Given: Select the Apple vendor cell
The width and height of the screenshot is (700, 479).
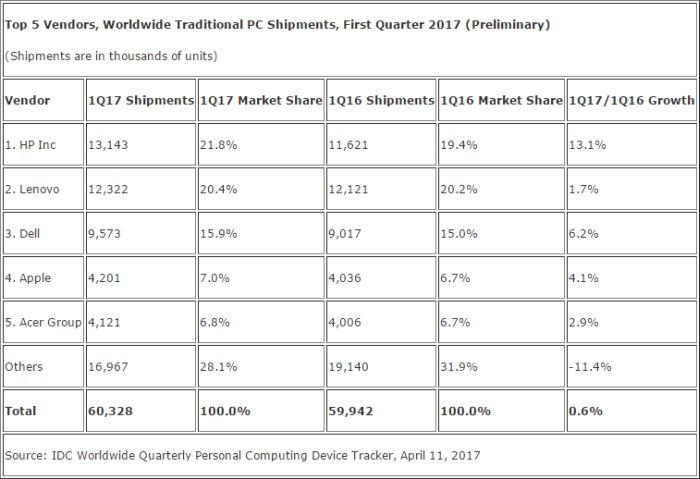Looking at the screenshot, I should [x=43, y=278].
